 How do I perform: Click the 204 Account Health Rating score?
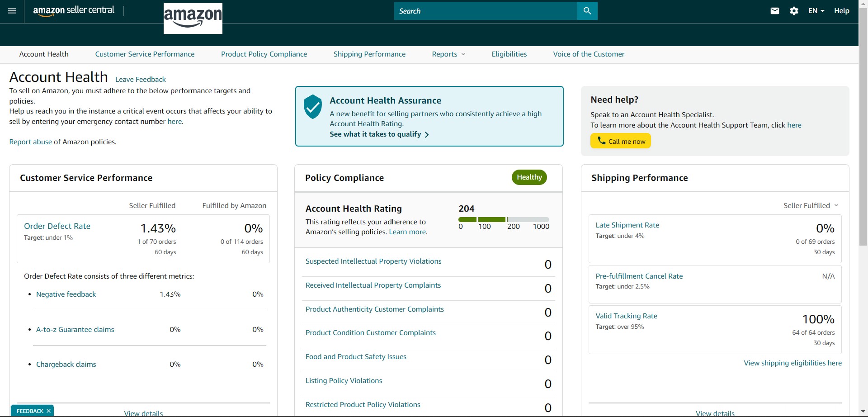(x=466, y=208)
